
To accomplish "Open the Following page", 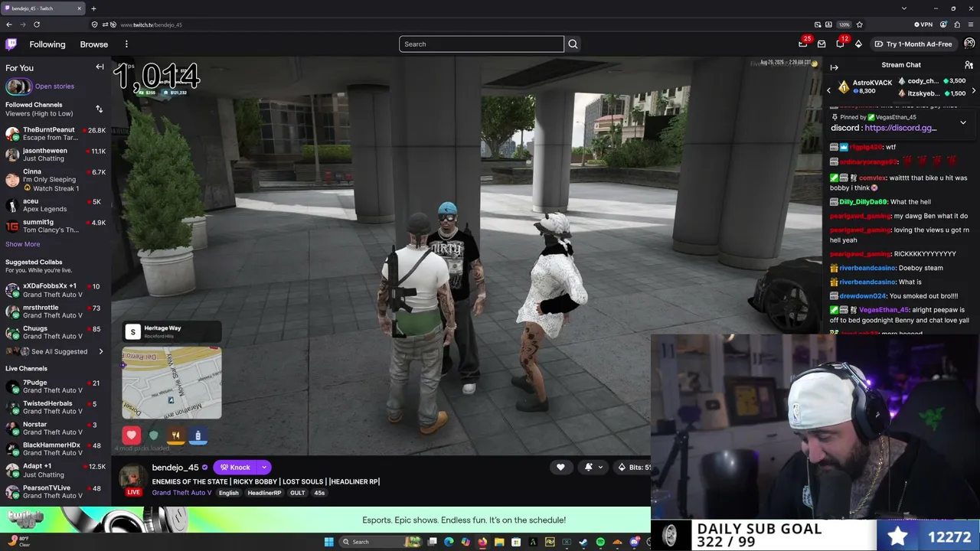I will point(47,44).
